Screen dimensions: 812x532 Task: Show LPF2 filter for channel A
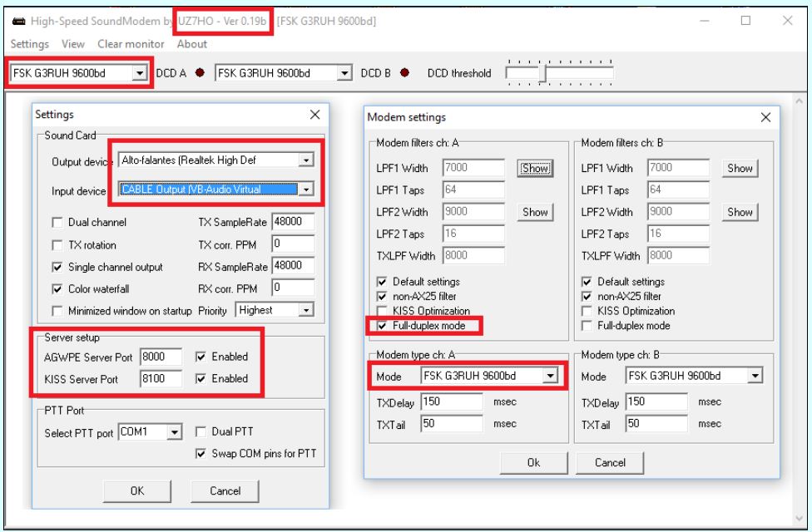(535, 212)
